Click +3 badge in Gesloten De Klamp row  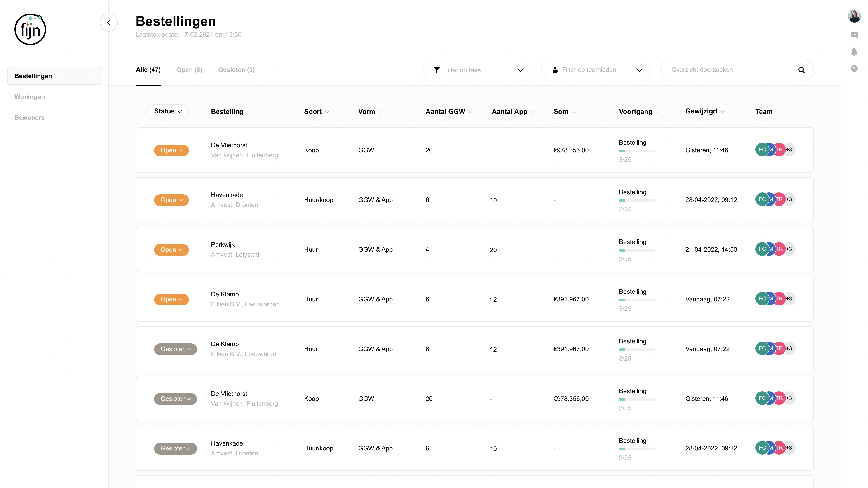pos(789,348)
